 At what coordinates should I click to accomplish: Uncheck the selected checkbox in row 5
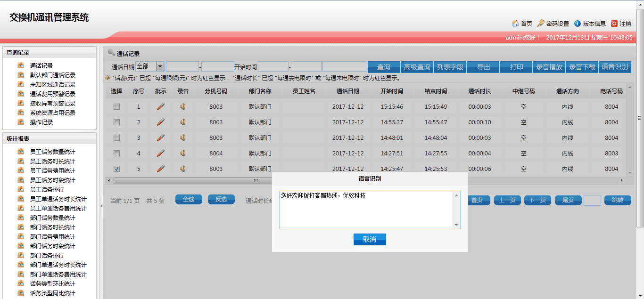[116, 169]
